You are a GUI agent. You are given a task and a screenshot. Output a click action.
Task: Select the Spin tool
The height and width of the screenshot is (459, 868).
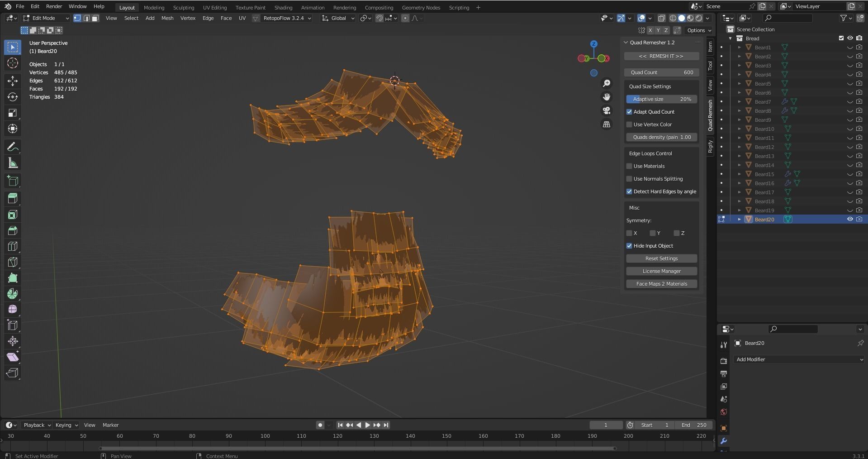click(x=13, y=294)
